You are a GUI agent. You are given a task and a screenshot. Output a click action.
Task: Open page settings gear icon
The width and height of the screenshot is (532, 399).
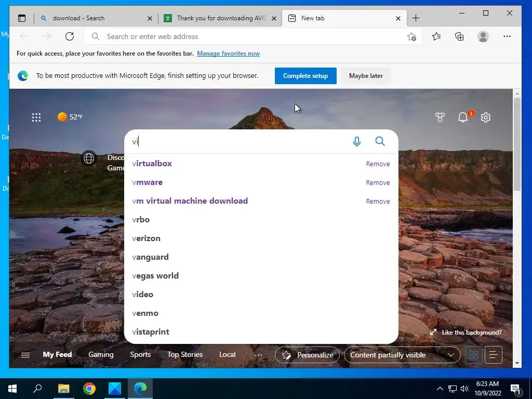click(x=486, y=117)
